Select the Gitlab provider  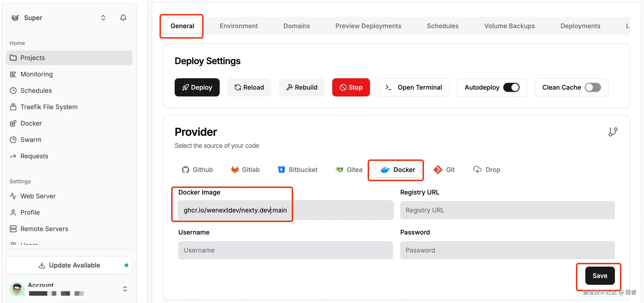pyautogui.click(x=245, y=169)
